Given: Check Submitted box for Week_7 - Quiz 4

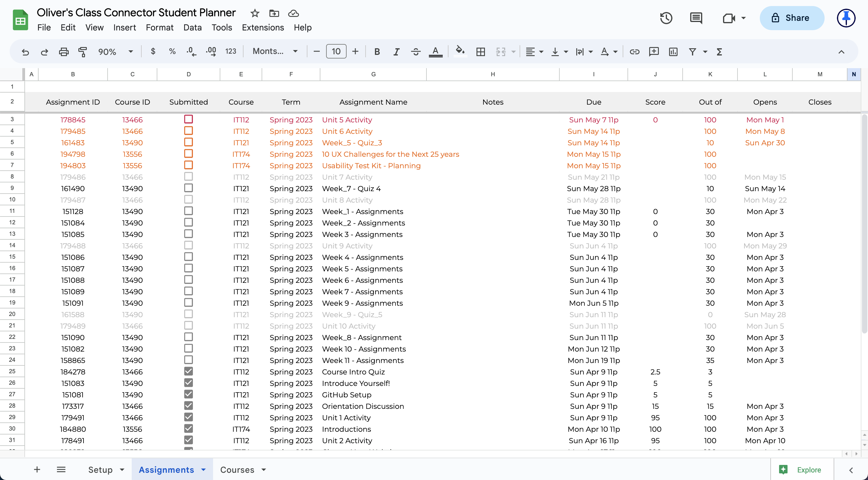Looking at the screenshot, I should (x=188, y=188).
